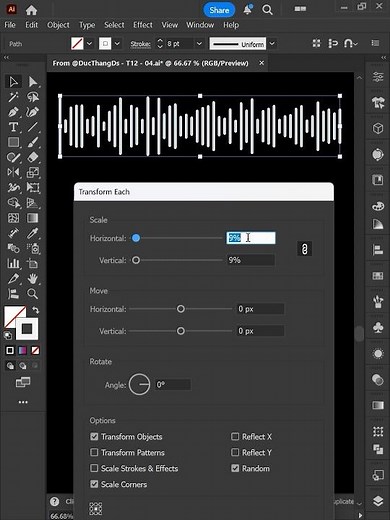Open the Window menu
The image size is (390, 520).
pyautogui.click(x=200, y=25)
